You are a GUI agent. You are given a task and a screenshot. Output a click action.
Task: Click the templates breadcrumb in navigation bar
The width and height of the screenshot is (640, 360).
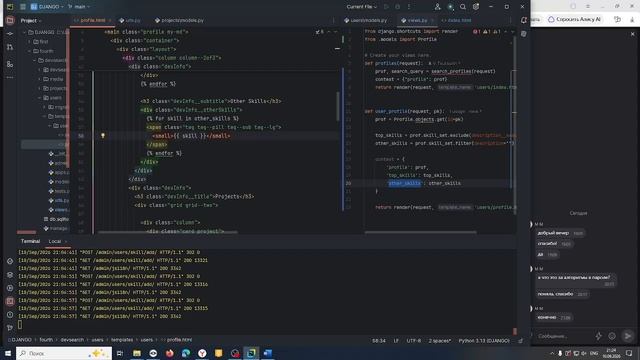tap(122, 340)
